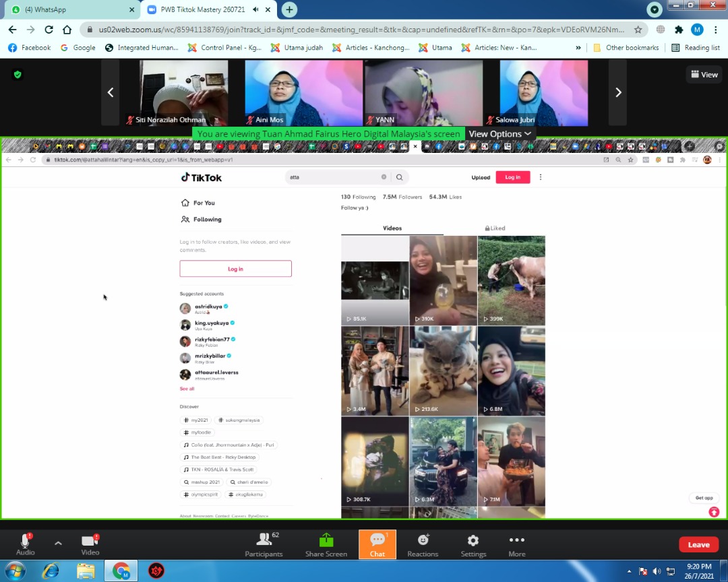
Task: Expand the View Options dropdown
Action: coord(500,134)
